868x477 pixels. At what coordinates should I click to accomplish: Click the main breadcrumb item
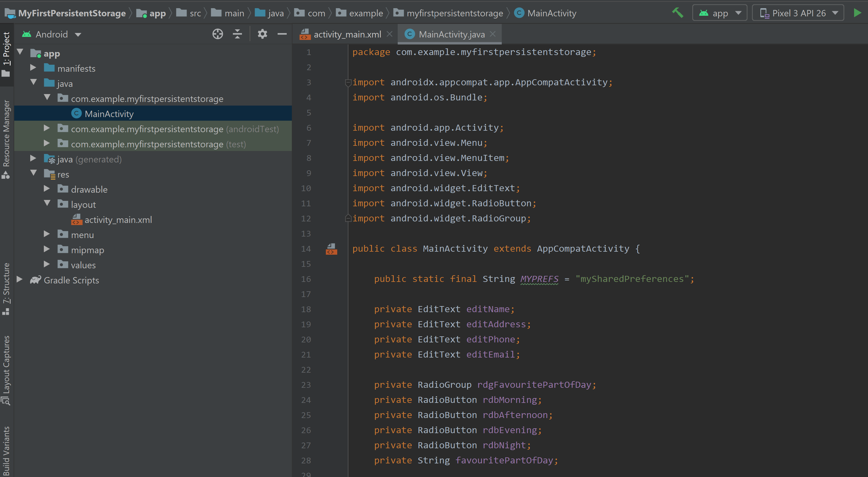pyautogui.click(x=227, y=13)
